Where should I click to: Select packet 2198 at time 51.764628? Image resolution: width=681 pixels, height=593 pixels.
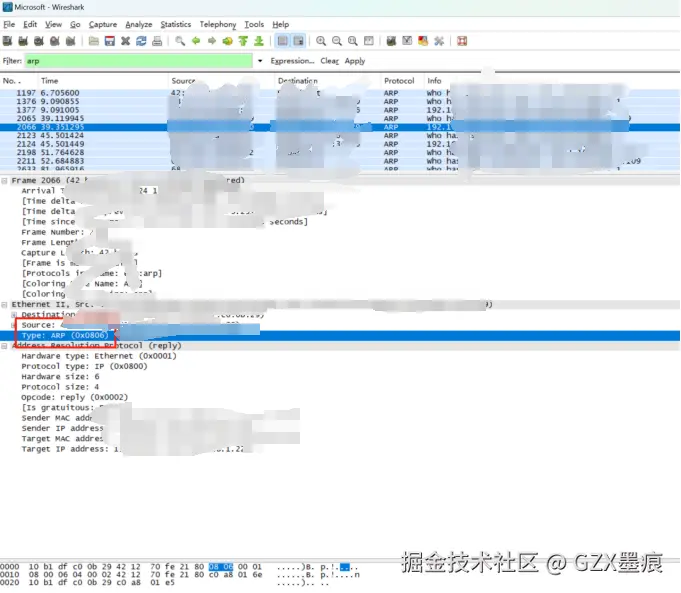[340, 152]
